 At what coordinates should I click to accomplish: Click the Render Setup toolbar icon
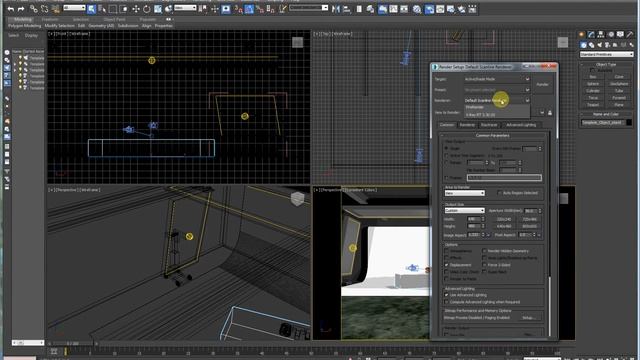point(429,9)
